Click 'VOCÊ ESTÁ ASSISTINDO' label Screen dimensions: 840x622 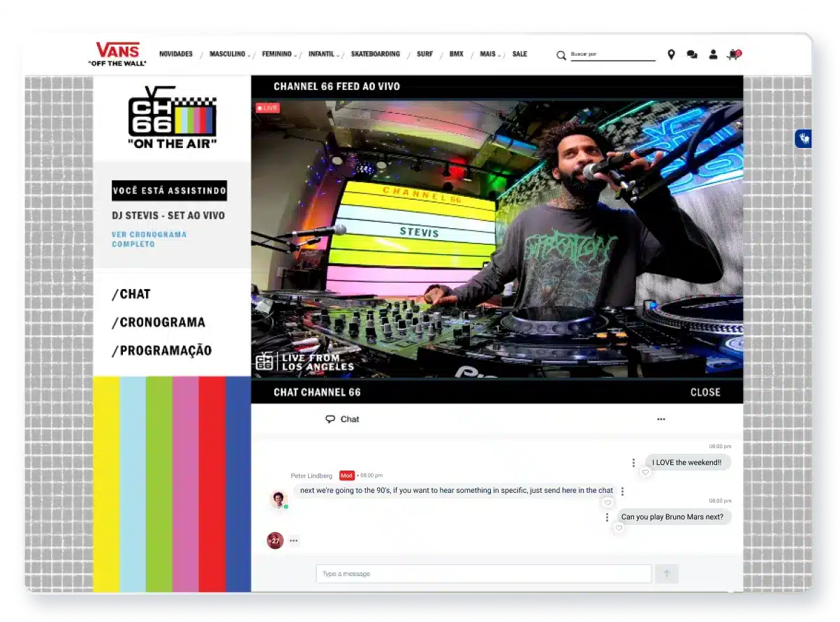pos(169,191)
